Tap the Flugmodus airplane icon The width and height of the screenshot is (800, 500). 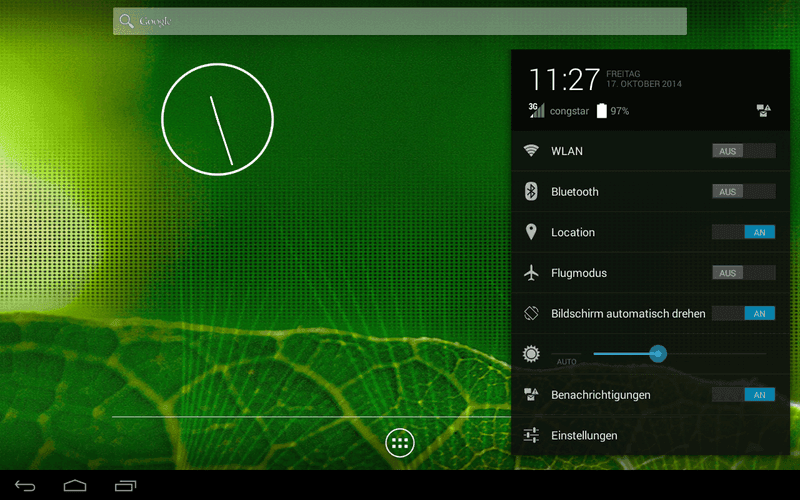pyautogui.click(x=531, y=272)
